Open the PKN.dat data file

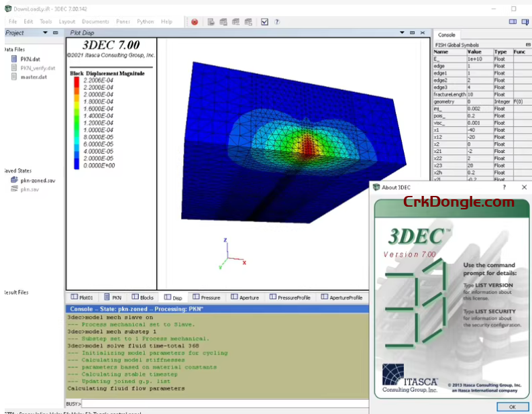tap(30, 59)
